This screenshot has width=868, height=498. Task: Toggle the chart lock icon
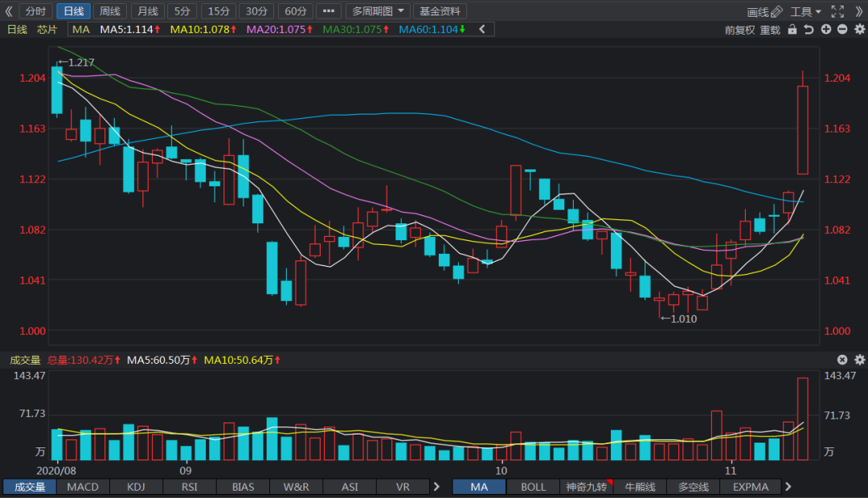pyautogui.click(x=792, y=30)
